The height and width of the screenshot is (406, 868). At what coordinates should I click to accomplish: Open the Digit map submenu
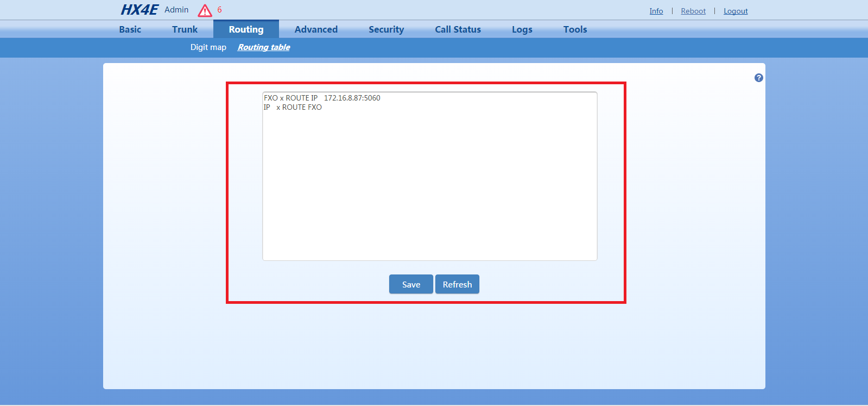click(x=208, y=47)
